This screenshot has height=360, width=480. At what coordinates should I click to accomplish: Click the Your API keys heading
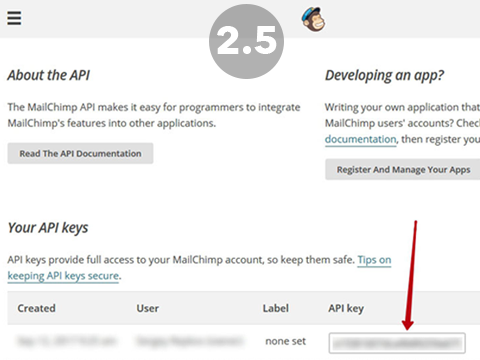pyautogui.click(x=48, y=228)
